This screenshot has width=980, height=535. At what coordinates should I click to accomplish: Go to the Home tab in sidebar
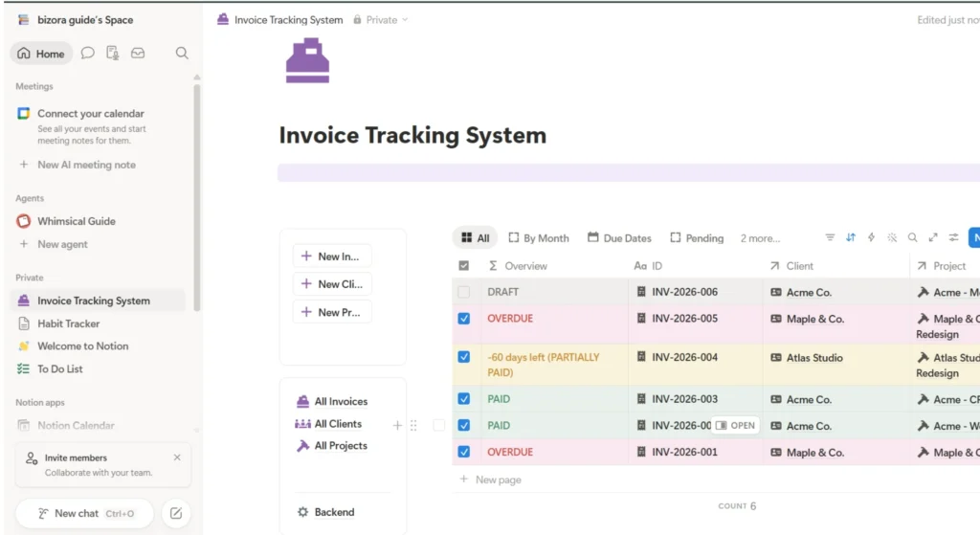pyautogui.click(x=41, y=54)
